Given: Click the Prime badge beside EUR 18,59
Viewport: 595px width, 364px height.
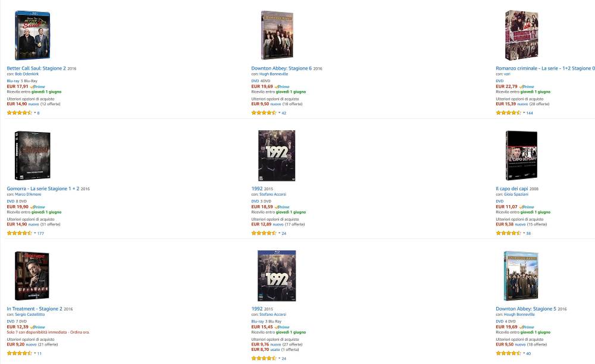Looking at the screenshot, I should click(x=282, y=207).
